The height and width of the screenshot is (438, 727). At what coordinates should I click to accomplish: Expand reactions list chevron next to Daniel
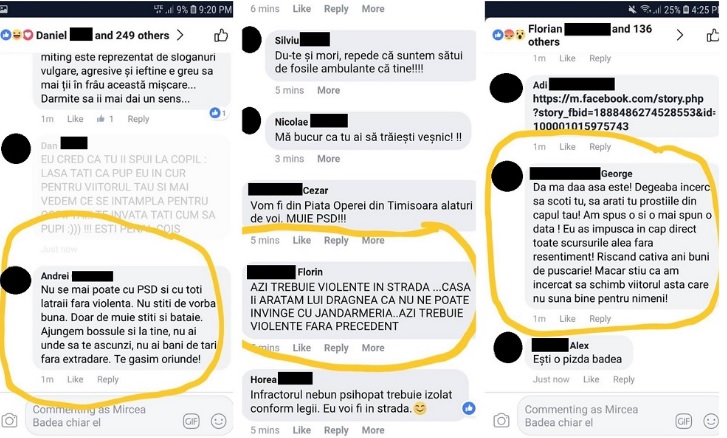pos(180,35)
